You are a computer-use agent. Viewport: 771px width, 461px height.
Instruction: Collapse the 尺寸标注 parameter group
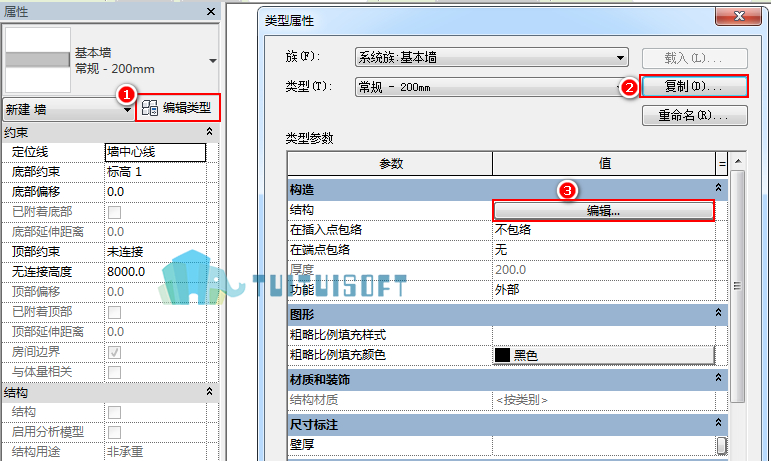718,422
